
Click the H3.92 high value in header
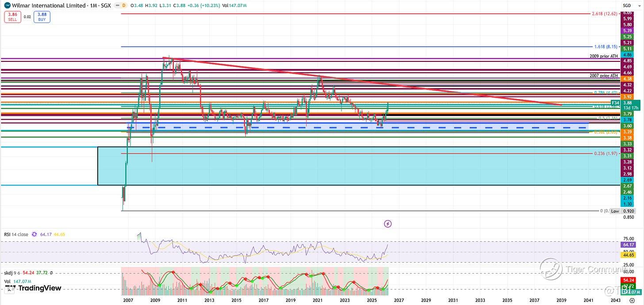tap(152, 5)
